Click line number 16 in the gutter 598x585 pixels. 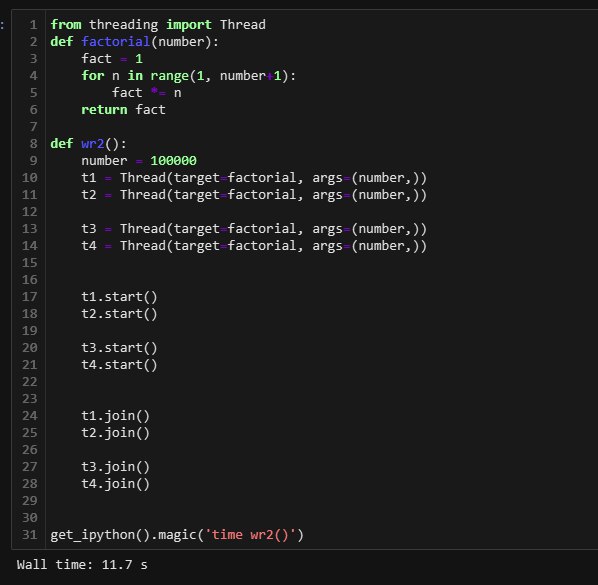pyautogui.click(x=30, y=280)
